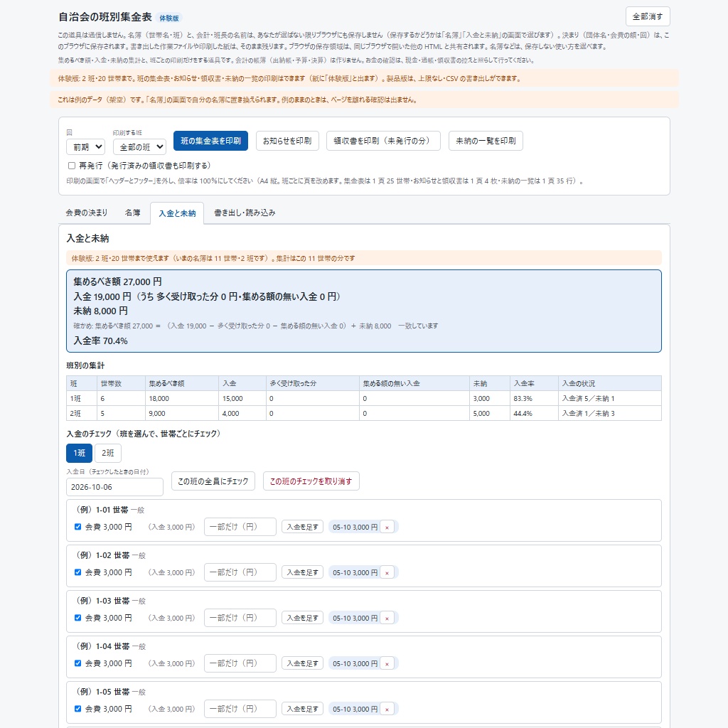The width and height of the screenshot is (728, 728).
Task: Uncheck 会費 3,000 円 for household 1-04
Action: [x=78, y=663]
